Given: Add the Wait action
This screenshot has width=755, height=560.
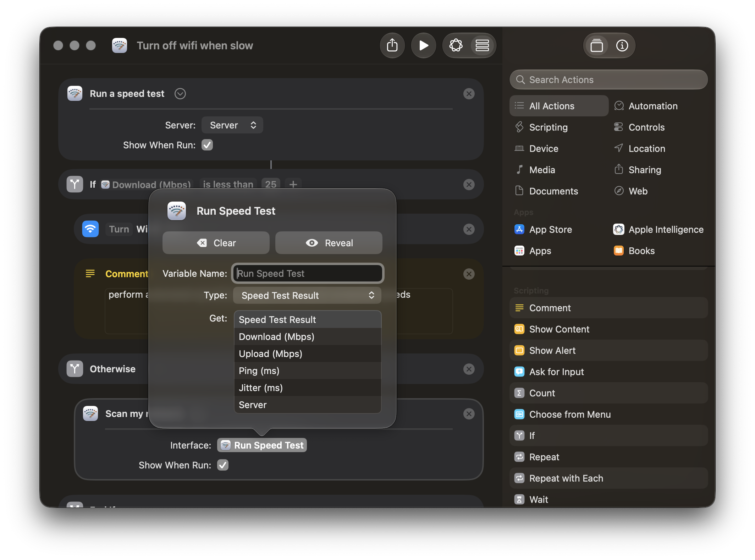Looking at the screenshot, I should [608, 499].
